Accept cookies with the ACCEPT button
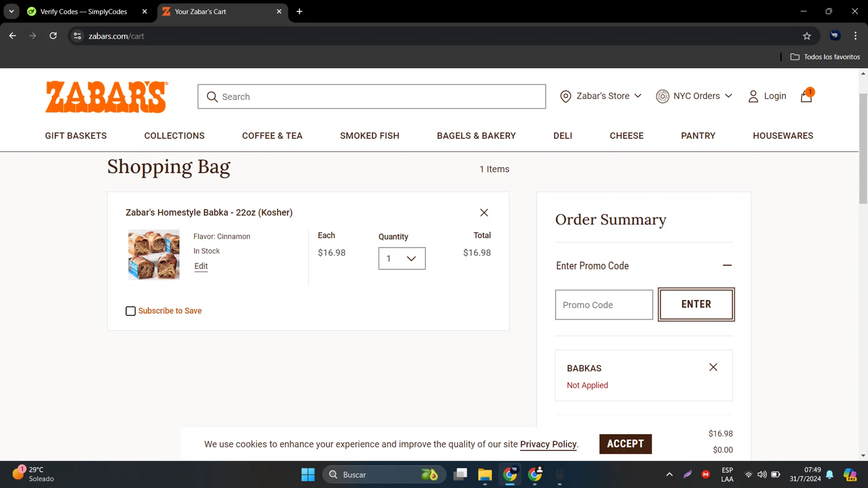Viewport: 868px width, 488px height. 626,444
